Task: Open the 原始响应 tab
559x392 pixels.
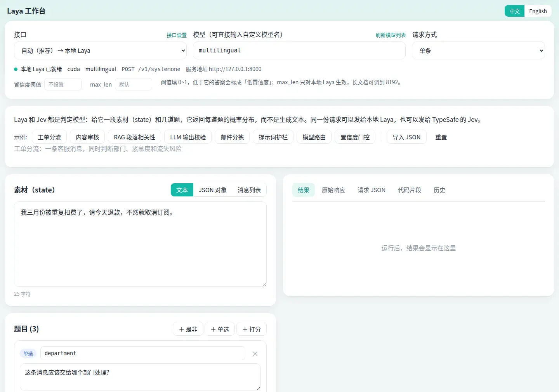Action: (x=333, y=190)
